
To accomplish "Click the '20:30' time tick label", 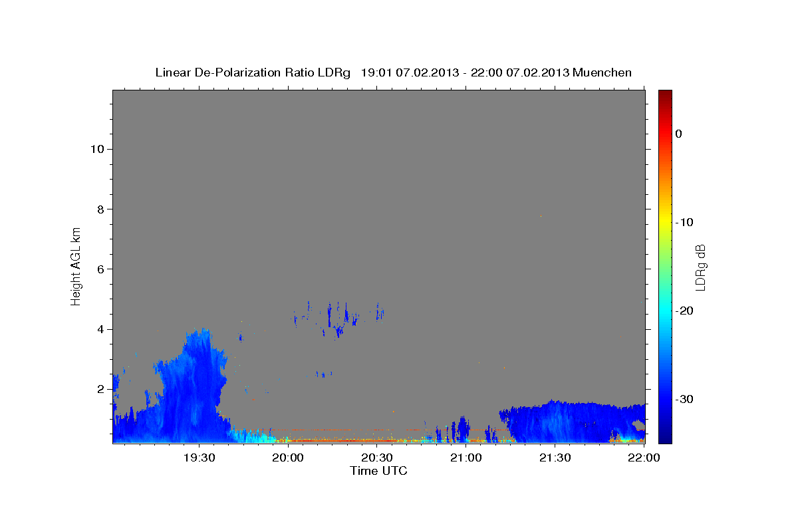I will coord(377,458).
